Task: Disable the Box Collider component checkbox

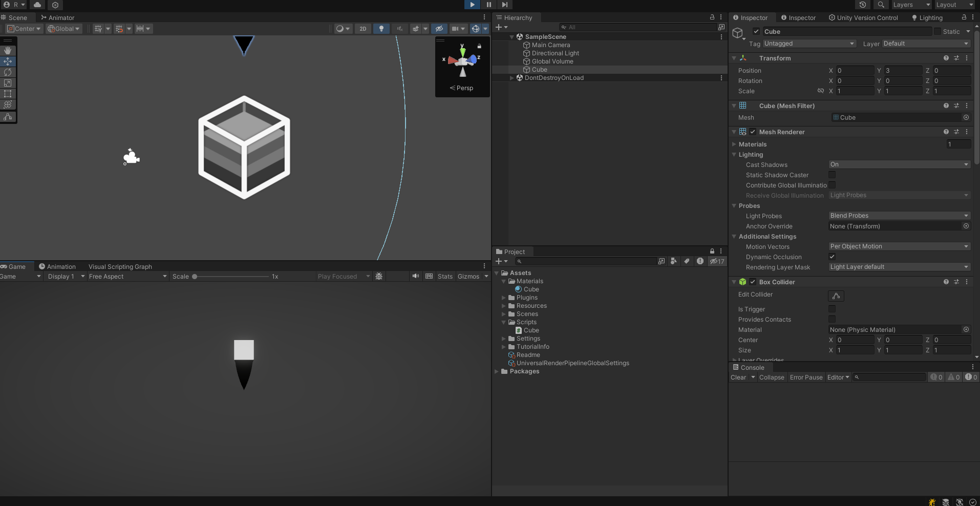Action: (753, 282)
